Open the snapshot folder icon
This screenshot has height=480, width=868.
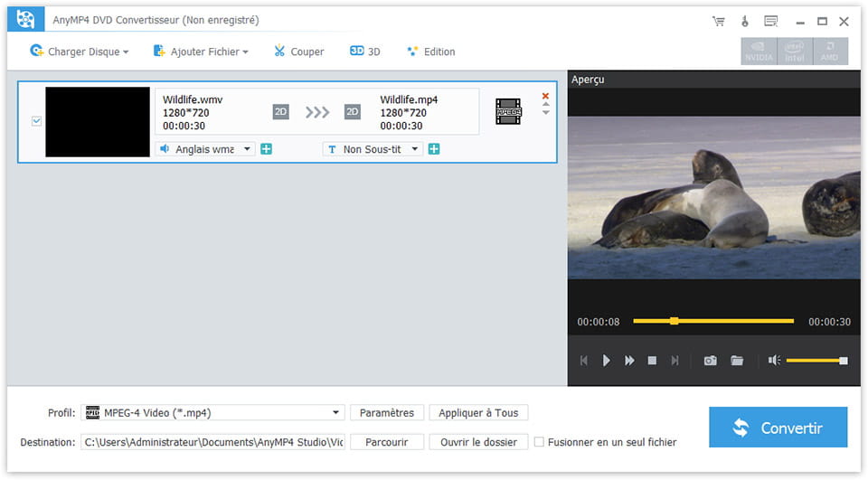[737, 361]
